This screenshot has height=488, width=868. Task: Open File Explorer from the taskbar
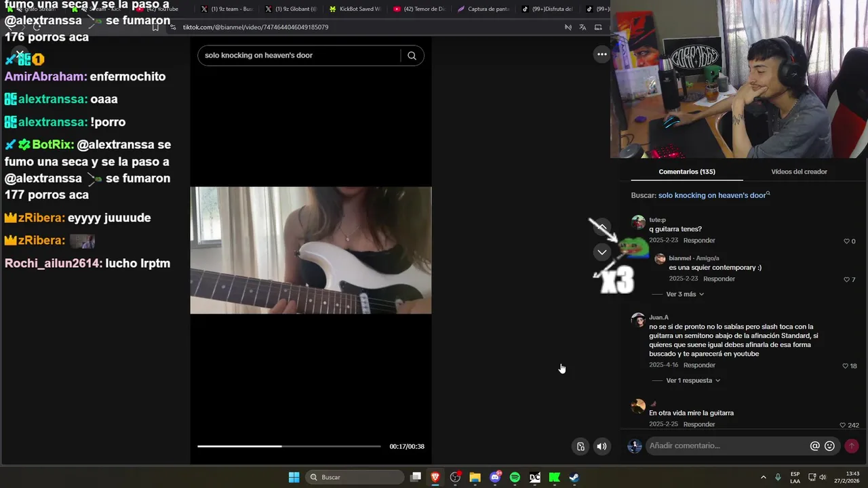[475, 477]
